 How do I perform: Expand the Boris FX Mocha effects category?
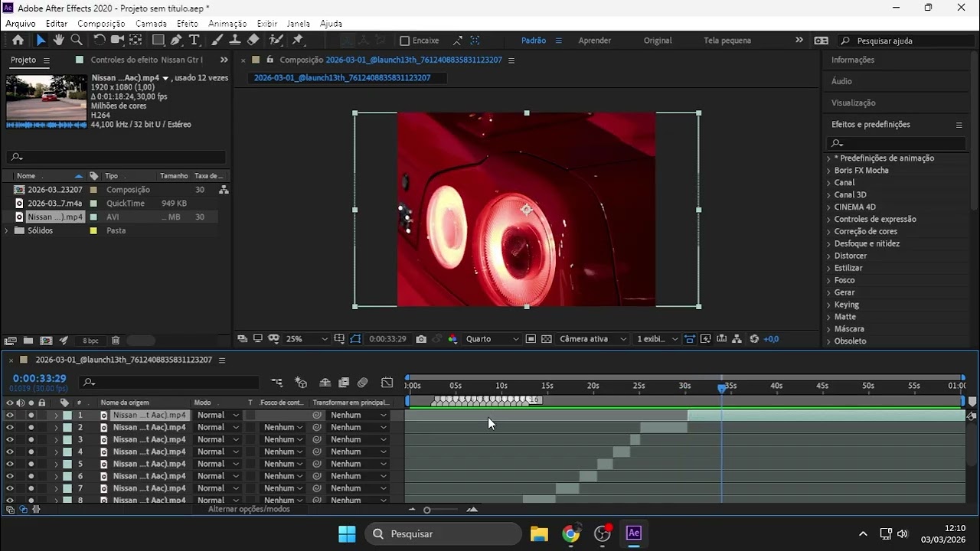[828, 171]
